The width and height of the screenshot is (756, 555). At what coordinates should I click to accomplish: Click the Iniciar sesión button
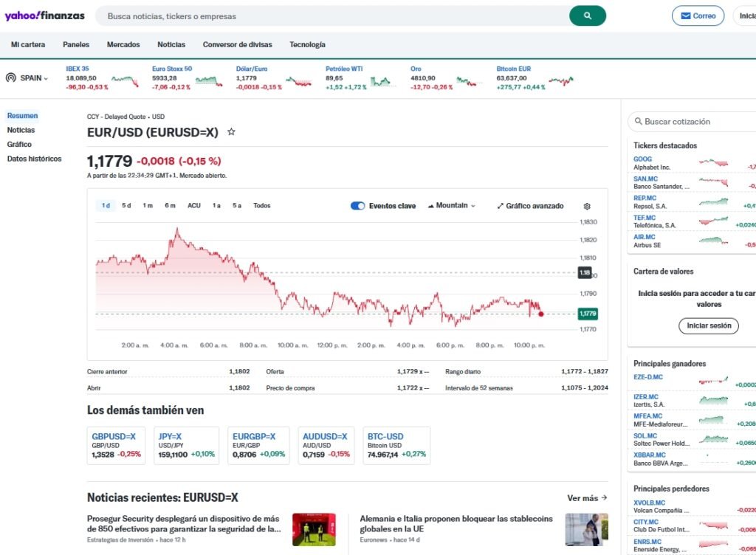(x=709, y=325)
